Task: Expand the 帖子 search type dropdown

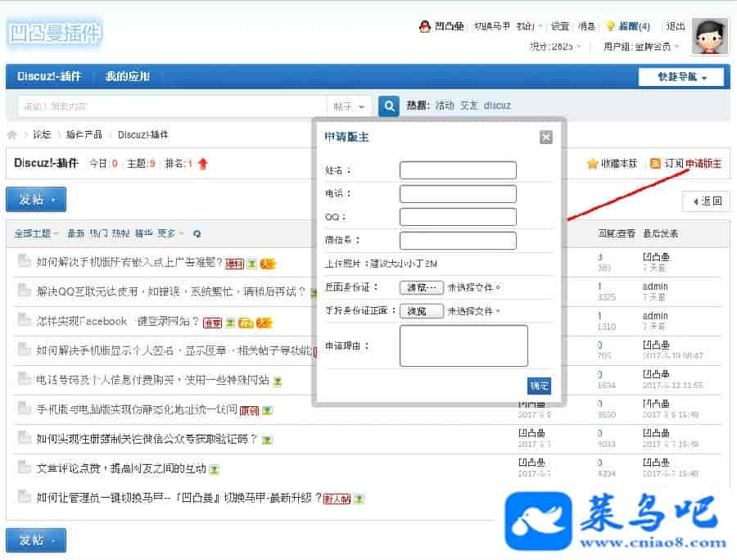Action: 350,106
